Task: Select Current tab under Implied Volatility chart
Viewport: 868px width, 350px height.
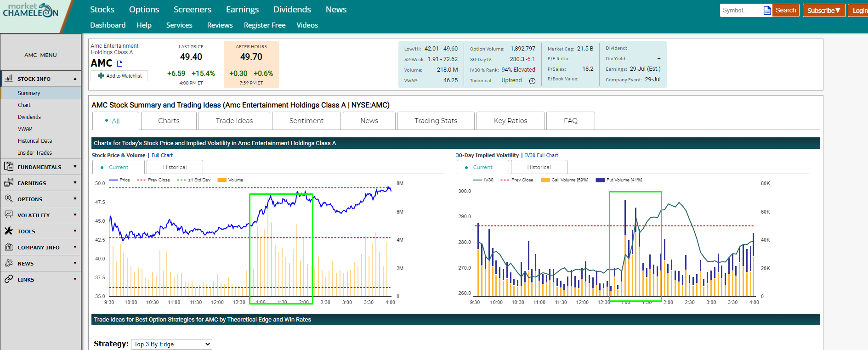Action: pyautogui.click(x=482, y=167)
